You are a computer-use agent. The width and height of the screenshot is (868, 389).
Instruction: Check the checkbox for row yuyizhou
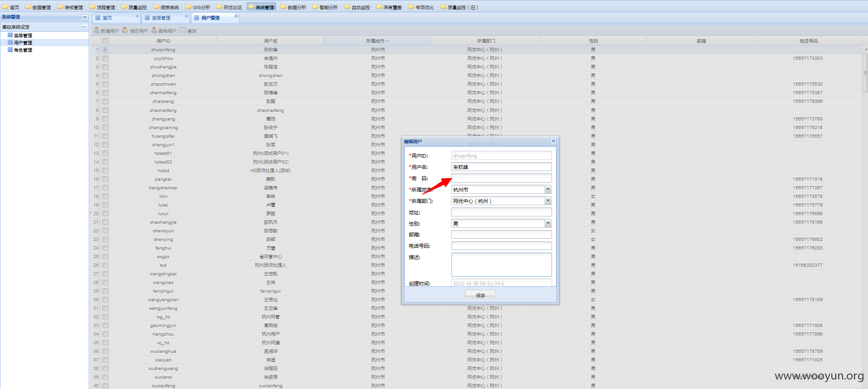[105, 58]
